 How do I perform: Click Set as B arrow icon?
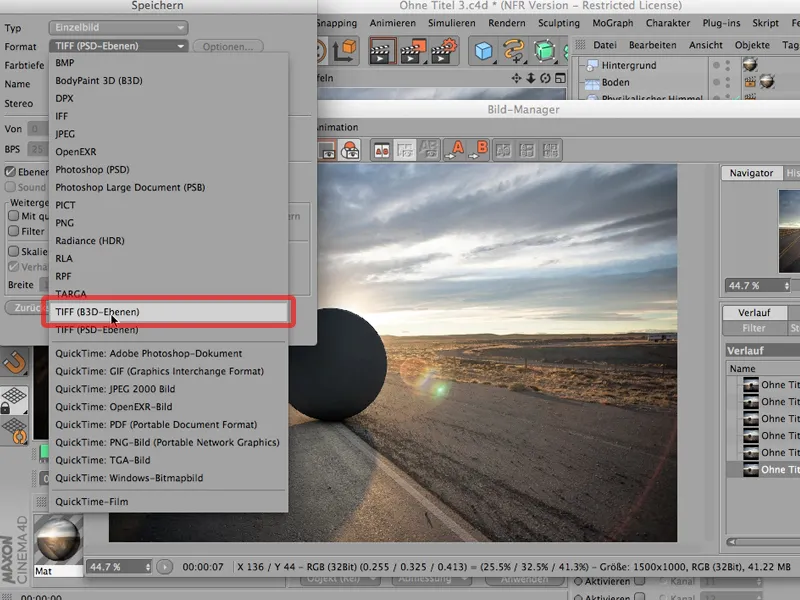pyautogui.click(x=478, y=150)
